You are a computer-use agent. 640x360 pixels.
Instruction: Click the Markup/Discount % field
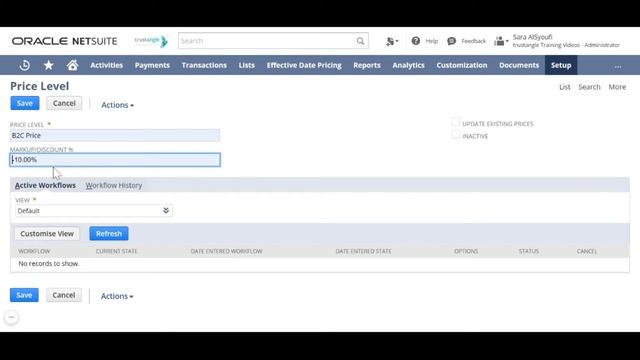point(115,160)
